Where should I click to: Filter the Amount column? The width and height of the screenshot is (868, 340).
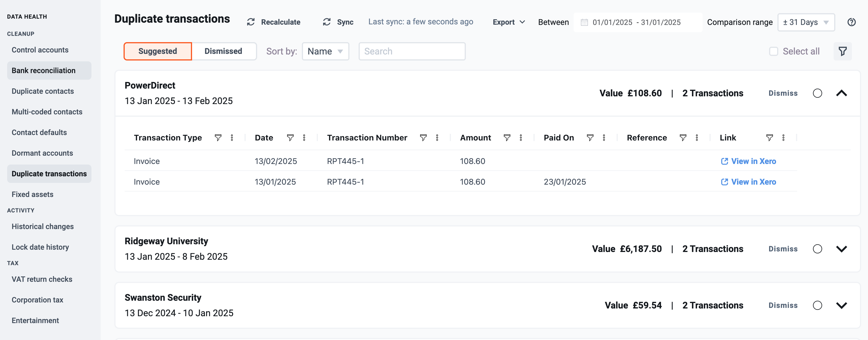(507, 138)
